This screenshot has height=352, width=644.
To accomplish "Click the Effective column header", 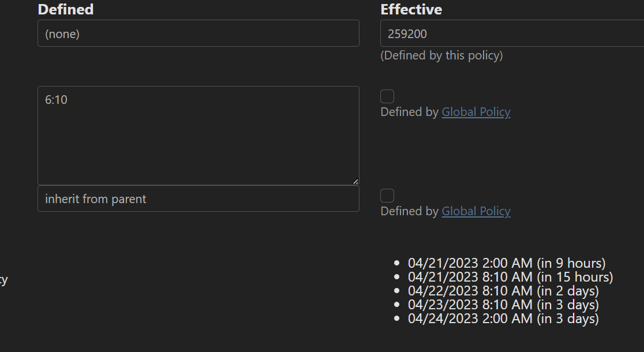I will pos(411,9).
